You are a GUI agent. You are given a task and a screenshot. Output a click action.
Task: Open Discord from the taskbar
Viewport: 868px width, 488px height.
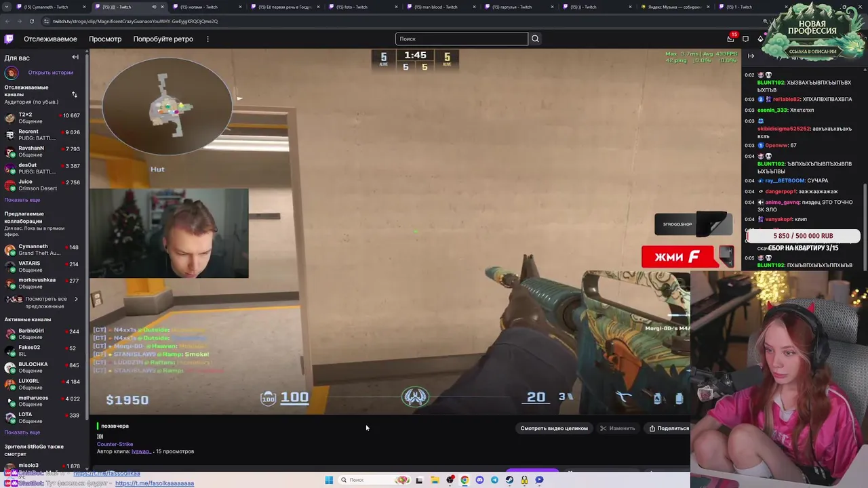click(x=479, y=480)
